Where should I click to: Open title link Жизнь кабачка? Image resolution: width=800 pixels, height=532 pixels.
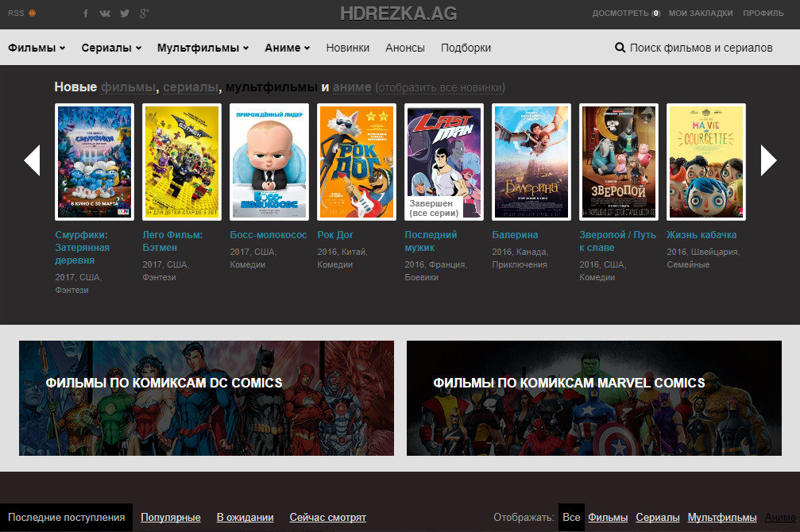[x=701, y=234]
